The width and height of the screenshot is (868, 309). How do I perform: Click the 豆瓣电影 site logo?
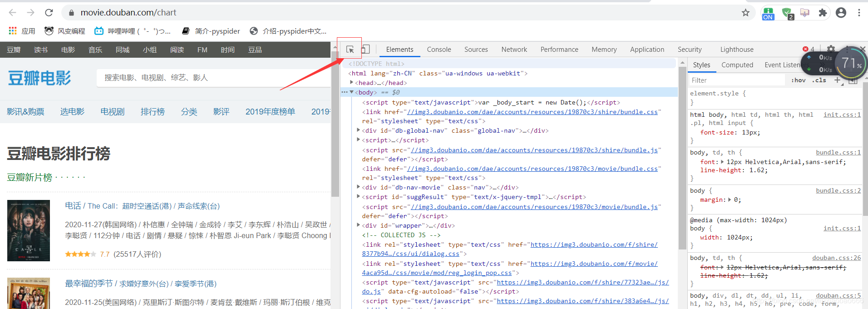pyautogui.click(x=39, y=78)
